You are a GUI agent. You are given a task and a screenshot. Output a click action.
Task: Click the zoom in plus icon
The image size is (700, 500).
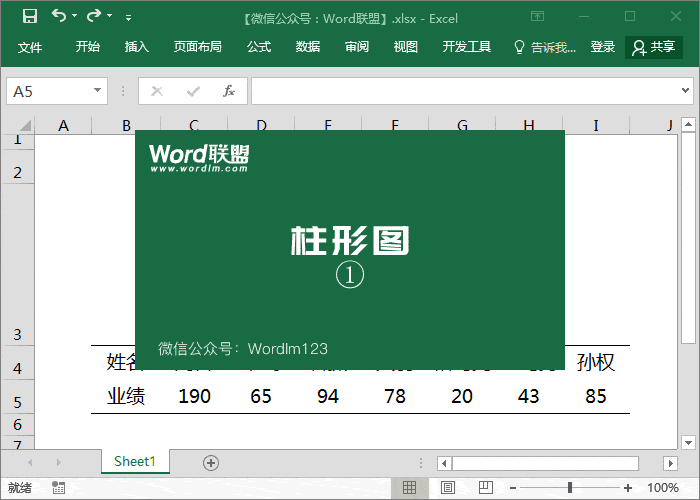pos(628,488)
